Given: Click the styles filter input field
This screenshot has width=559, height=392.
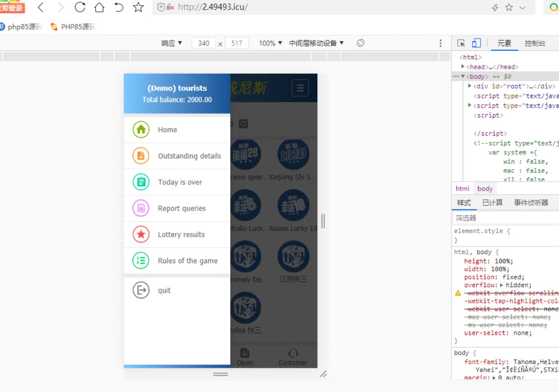Looking at the screenshot, I should (x=506, y=218).
